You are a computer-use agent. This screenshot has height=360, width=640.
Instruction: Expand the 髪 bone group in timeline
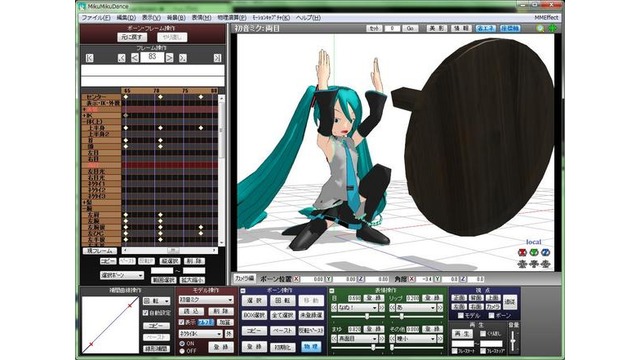click(84, 202)
